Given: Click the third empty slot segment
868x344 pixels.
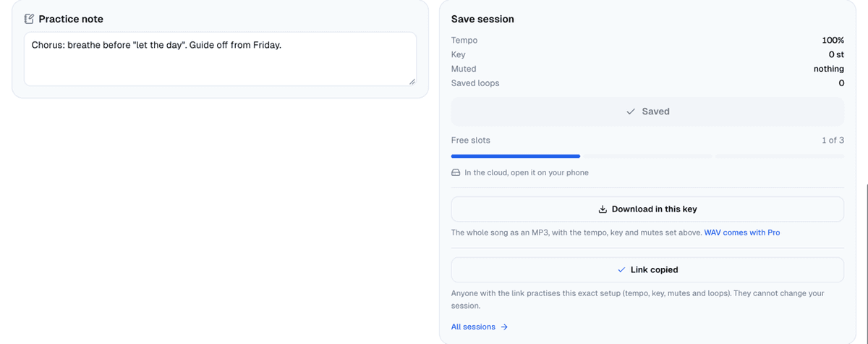Looking at the screenshot, I should click(779, 156).
